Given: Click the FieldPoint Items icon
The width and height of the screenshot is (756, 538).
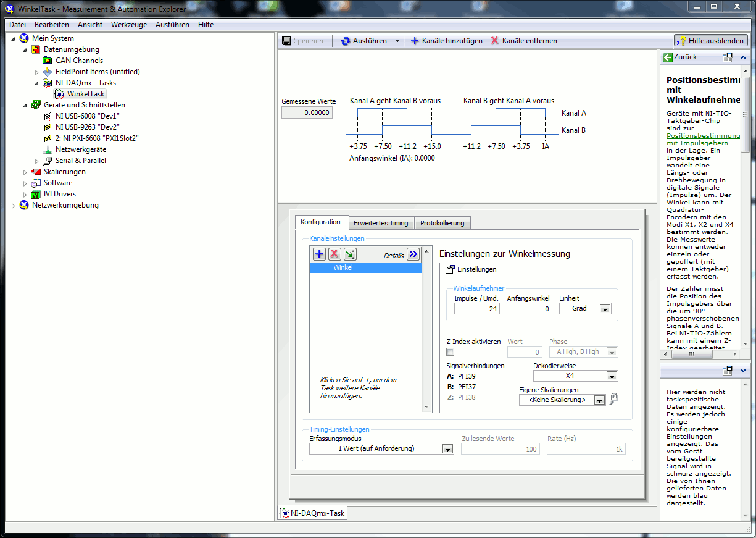Looking at the screenshot, I should [48, 72].
